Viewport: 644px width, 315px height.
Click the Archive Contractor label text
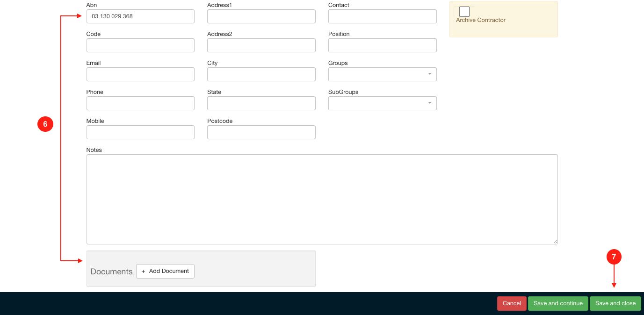tap(481, 20)
